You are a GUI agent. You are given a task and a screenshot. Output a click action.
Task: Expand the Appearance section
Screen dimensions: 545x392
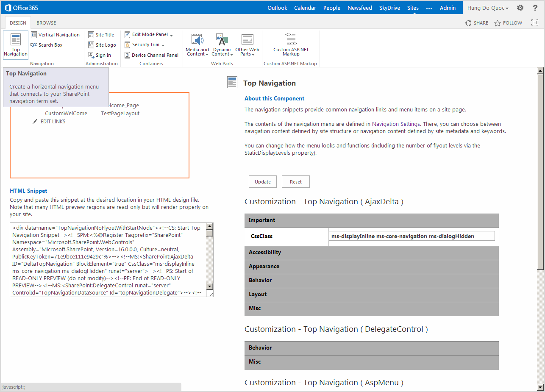[x=372, y=267]
